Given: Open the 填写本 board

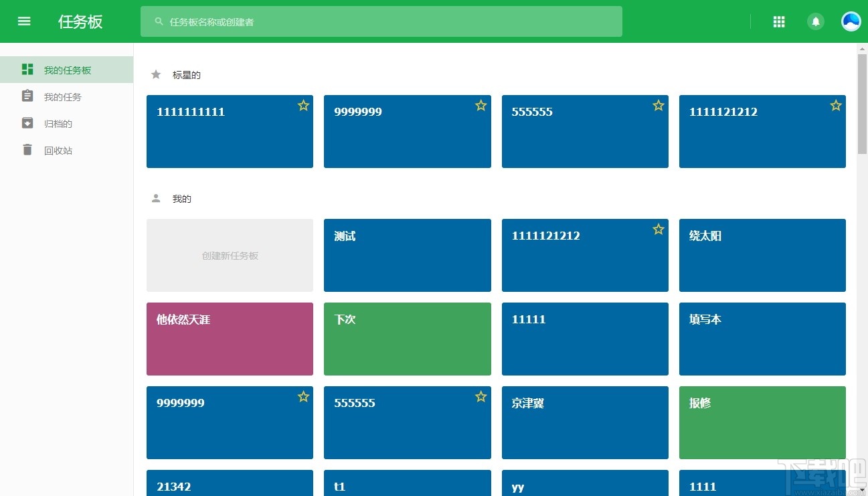Looking at the screenshot, I should pyautogui.click(x=762, y=339).
